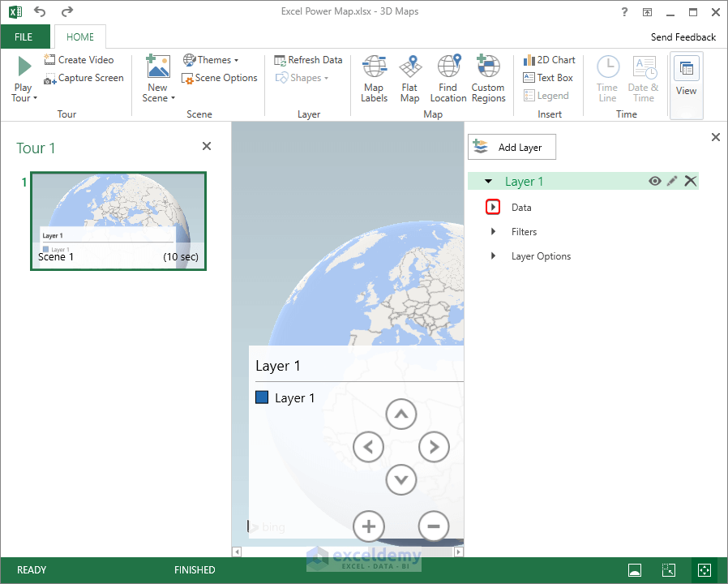The height and width of the screenshot is (584, 728).
Task: Click the Legend button
Action: coord(546,96)
